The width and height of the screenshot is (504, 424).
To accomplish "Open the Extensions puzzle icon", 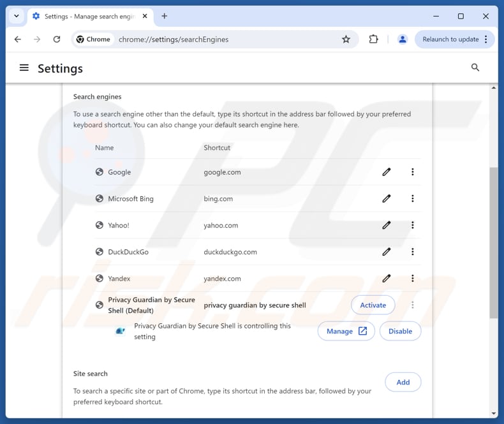I will [x=373, y=39].
